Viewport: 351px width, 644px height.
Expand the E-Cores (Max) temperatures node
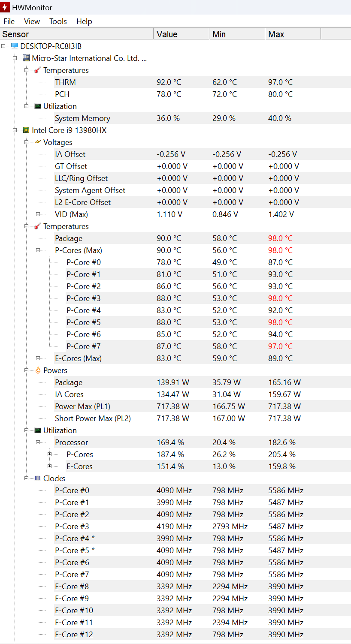pos(38,358)
